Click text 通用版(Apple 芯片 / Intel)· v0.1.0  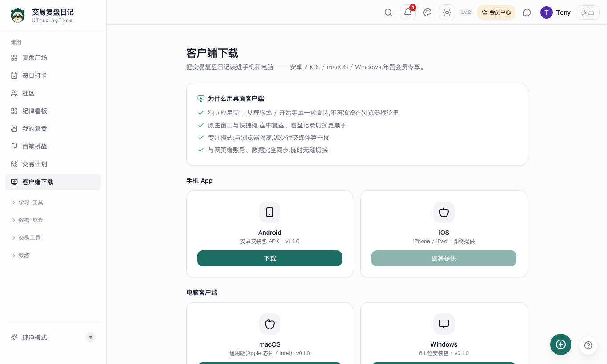[x=270, y=353]
